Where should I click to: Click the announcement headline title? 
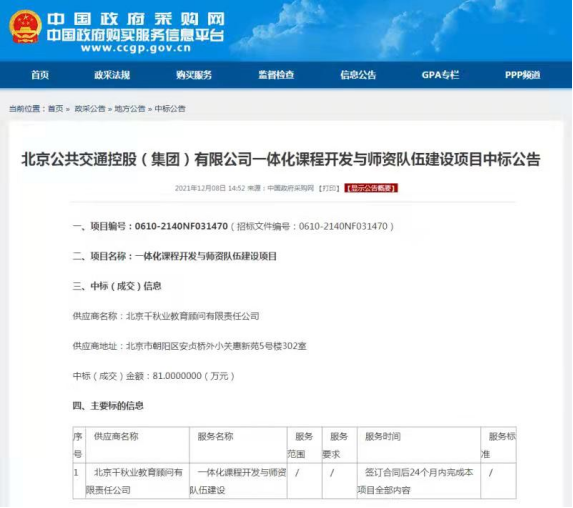tap(281, 160)
